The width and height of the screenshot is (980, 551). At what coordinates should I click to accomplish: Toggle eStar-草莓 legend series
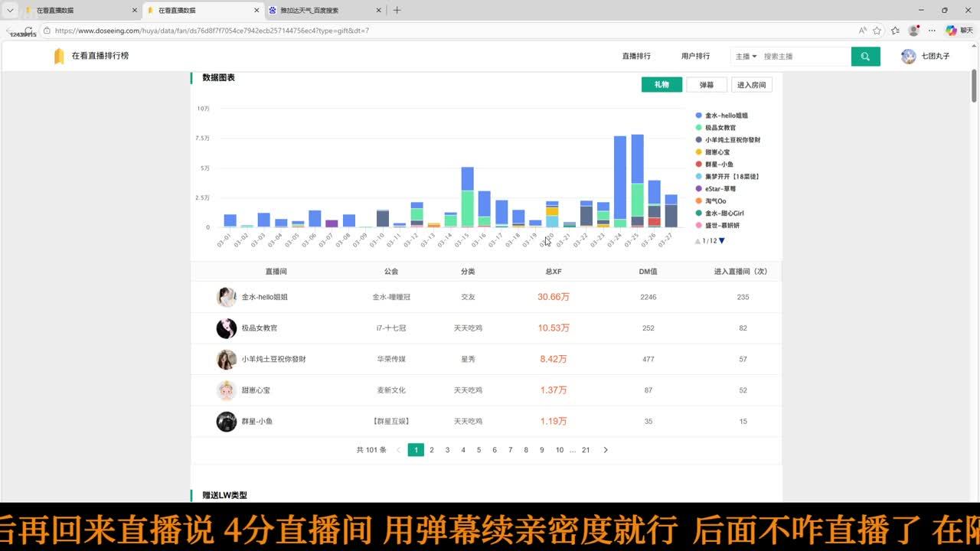(x=720, y=189)
